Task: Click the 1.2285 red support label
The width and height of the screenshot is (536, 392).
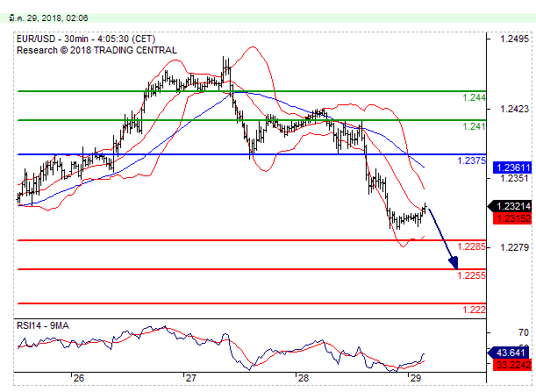Action: point(471,246)
